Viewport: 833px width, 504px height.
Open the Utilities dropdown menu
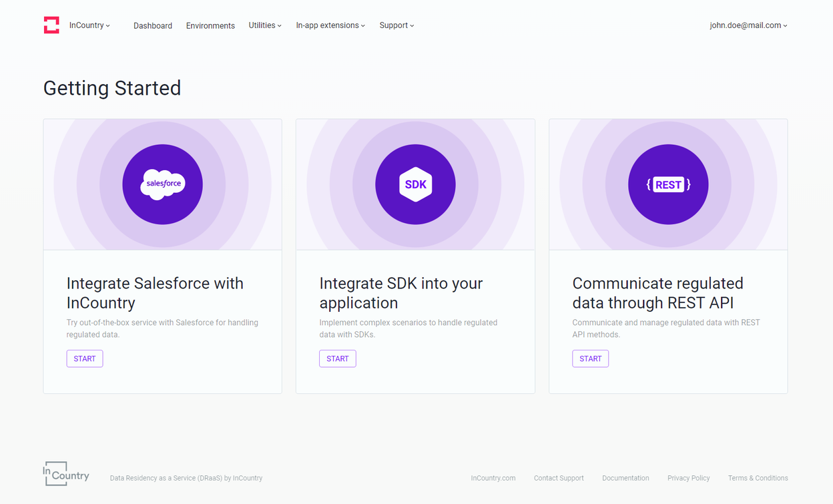[x=265, y=25]
